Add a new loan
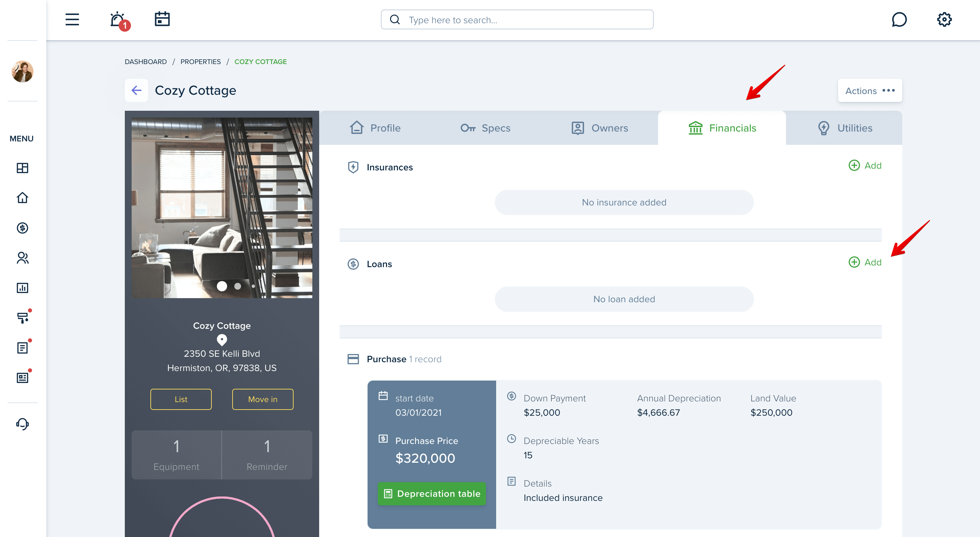This screenshot has width=980, height=537. pyautogui.click(x=865, y=262)
